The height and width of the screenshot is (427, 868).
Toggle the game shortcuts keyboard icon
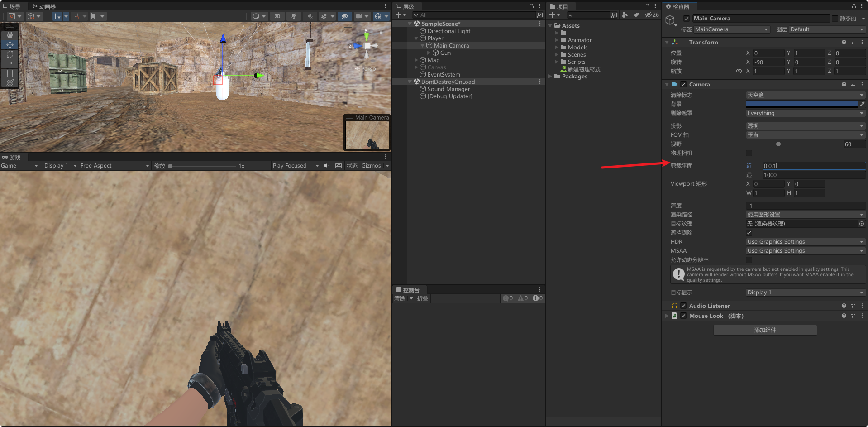click(339, 166)
